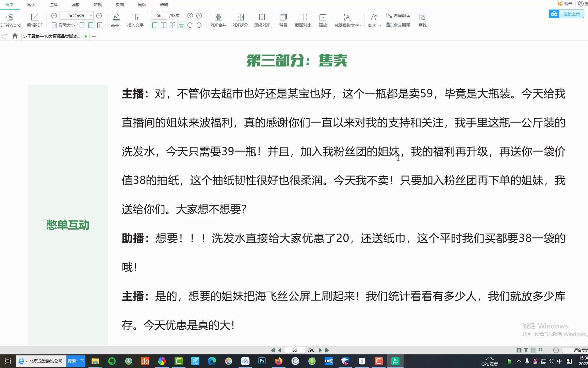Image resolution: width=588 pixels, height=368 pixels.
Task: Open the Edit PDF (编辑PDF) tool
Action: click(35, 20)
